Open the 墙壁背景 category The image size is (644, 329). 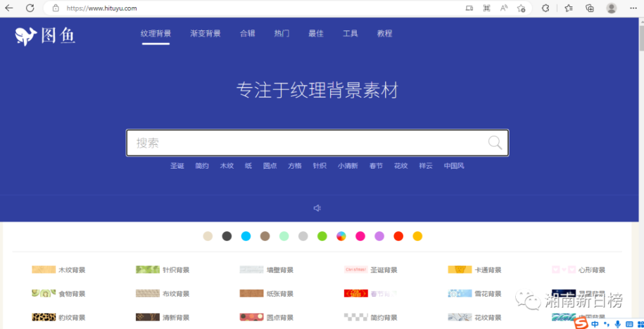click(267, 270)
